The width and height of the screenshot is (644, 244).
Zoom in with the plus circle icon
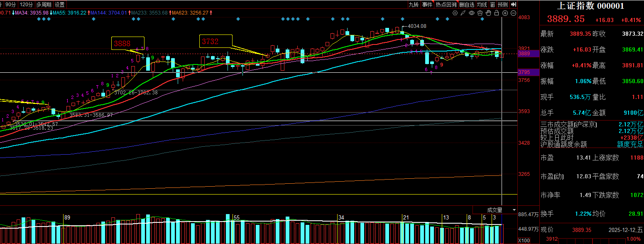tap(505, 13)
